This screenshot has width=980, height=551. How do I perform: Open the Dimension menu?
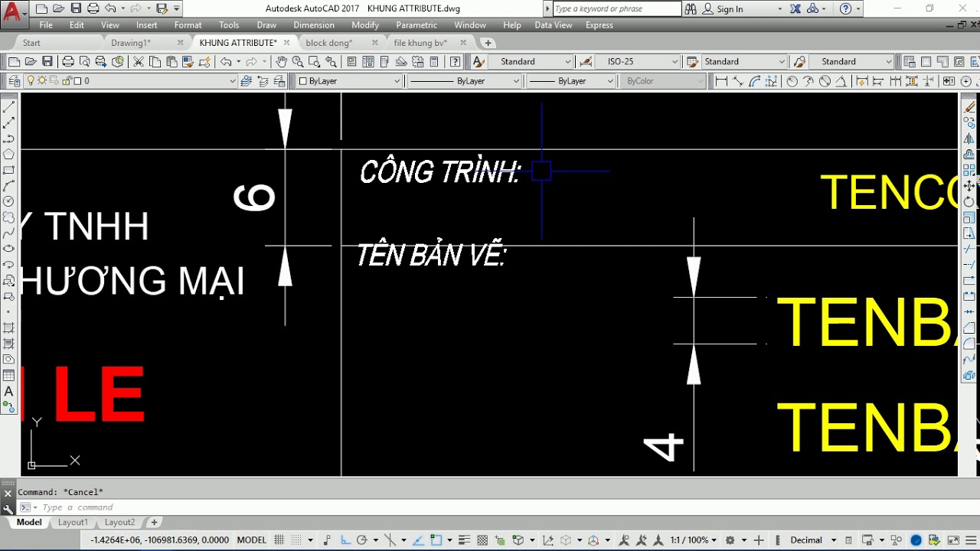coord(314,25)
